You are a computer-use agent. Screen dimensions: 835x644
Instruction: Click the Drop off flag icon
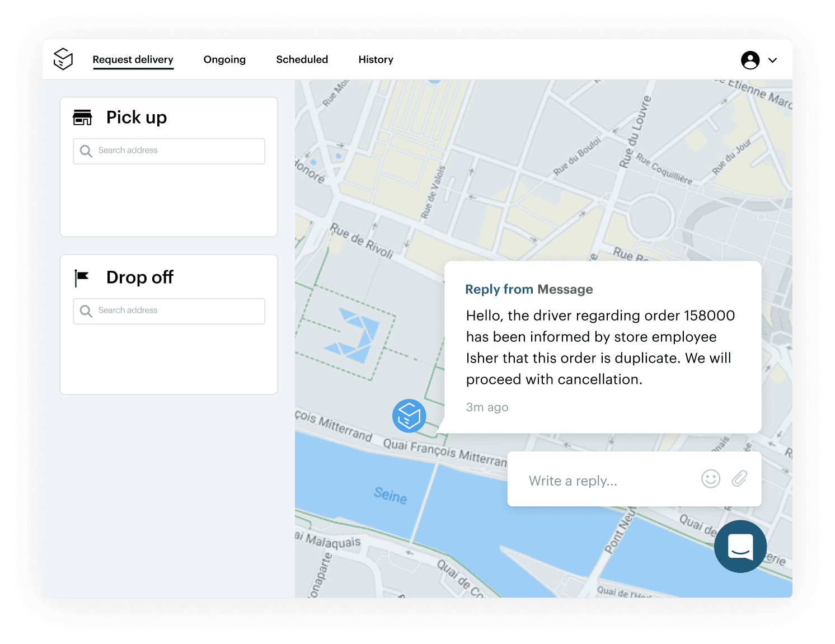click(82, 278)
